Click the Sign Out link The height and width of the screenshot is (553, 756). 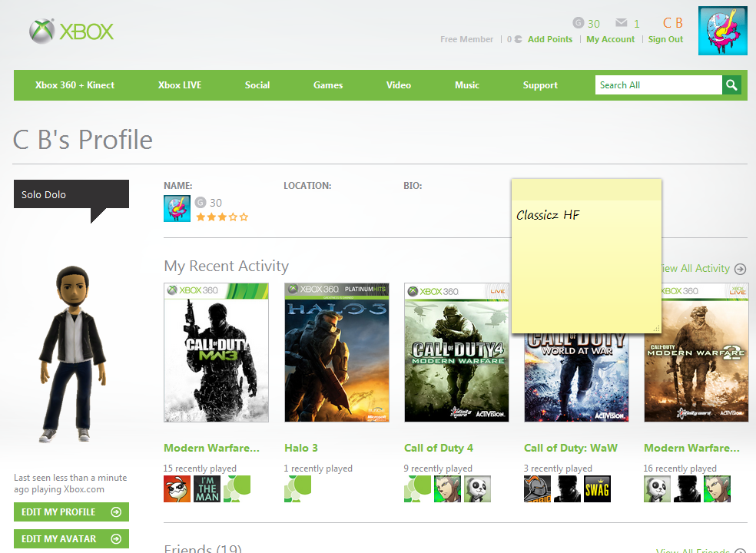[665, 39]
